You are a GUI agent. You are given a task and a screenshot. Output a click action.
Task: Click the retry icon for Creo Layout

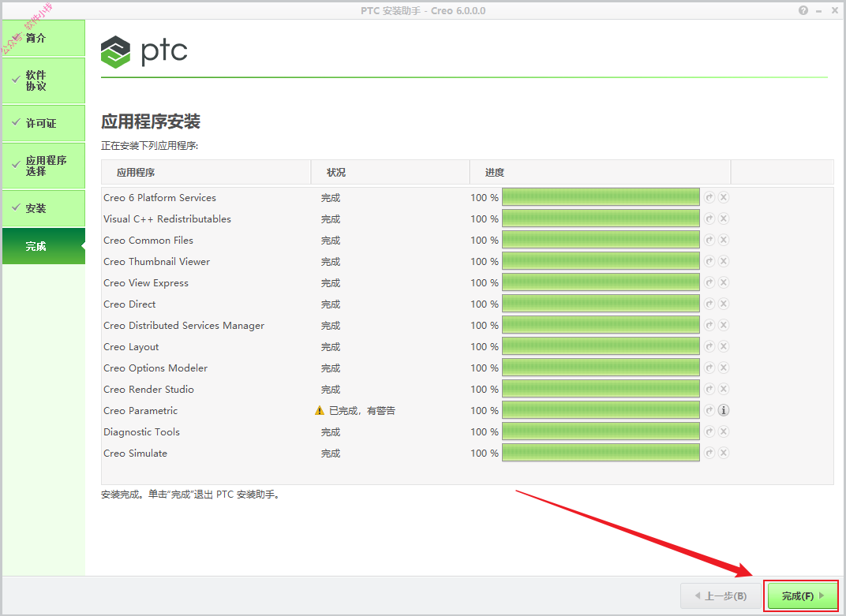point(709,346)
